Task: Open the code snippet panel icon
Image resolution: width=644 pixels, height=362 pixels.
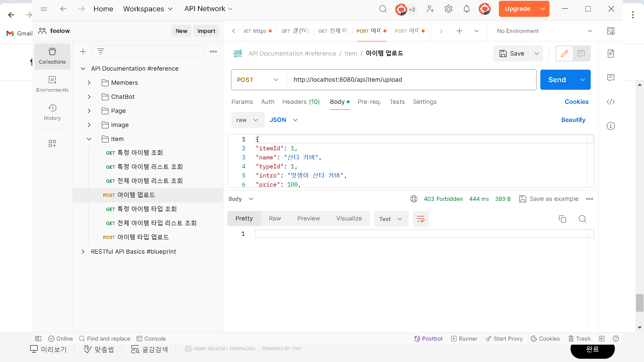Action: 611,102
